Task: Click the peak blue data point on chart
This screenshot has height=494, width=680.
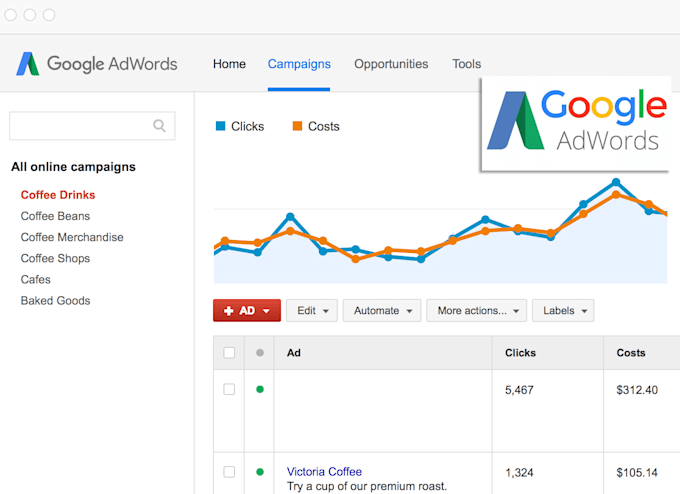Action: (616, 182)
